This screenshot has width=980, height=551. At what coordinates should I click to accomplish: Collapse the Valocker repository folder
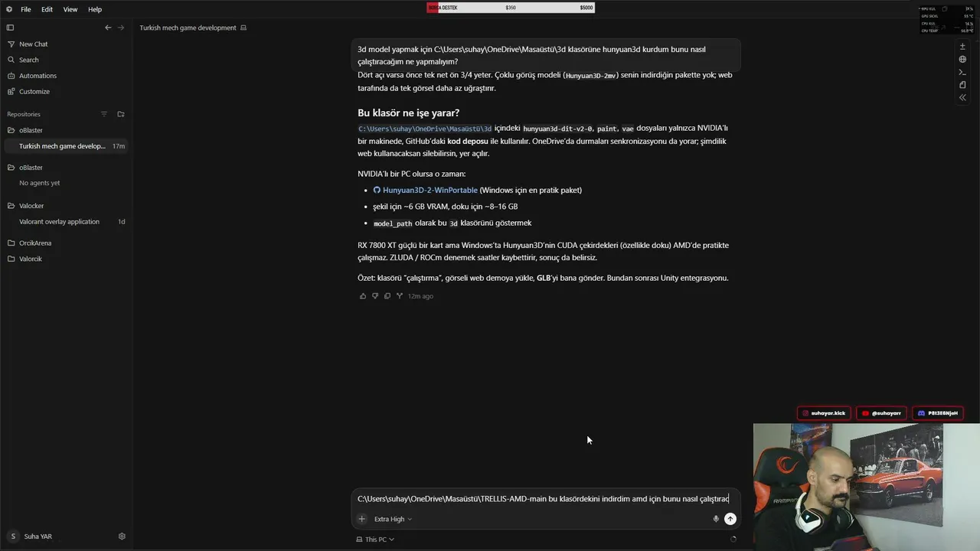coord(66,206)
